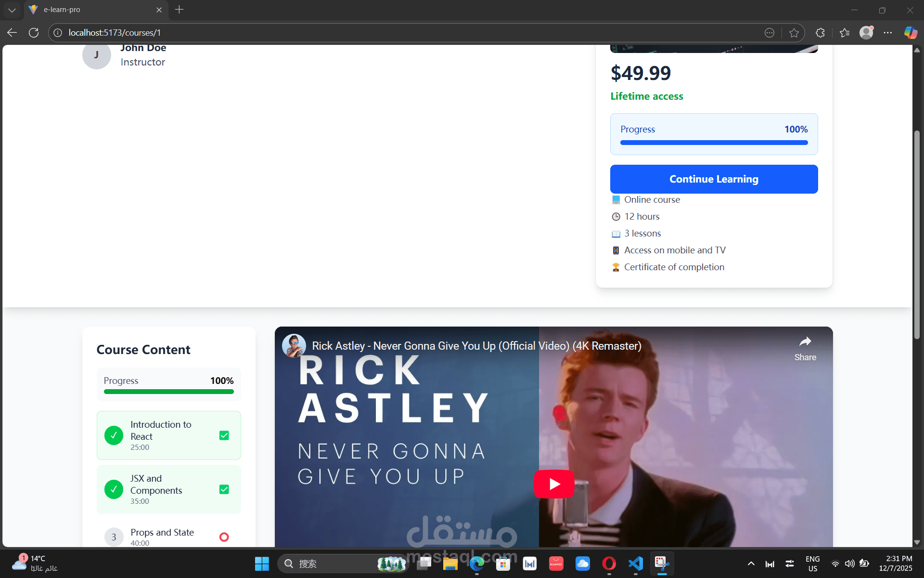Open the tab search dropdown chevron
924x578 pixels.
12,10
